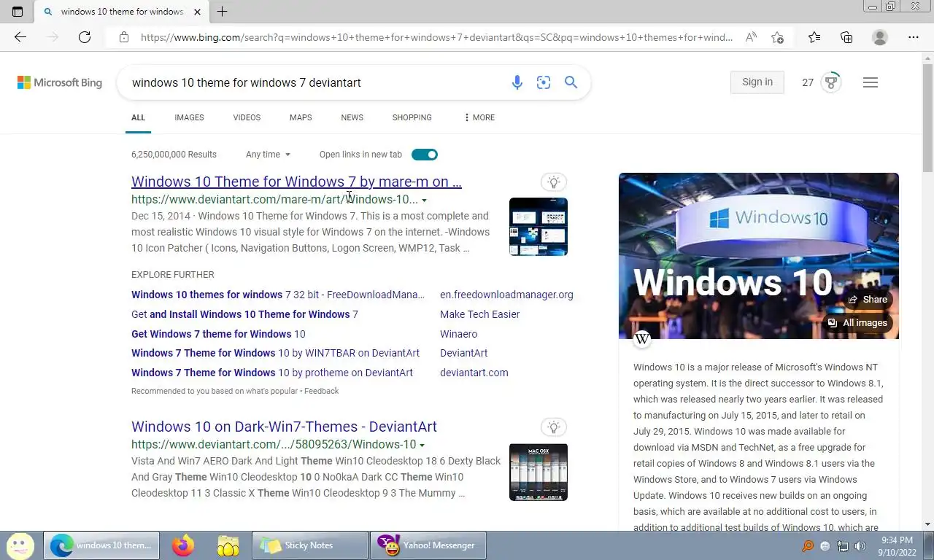Switch to the VIDEOS tab
Viewport: 934px width, 560px height.
click(x=247, y=117)
